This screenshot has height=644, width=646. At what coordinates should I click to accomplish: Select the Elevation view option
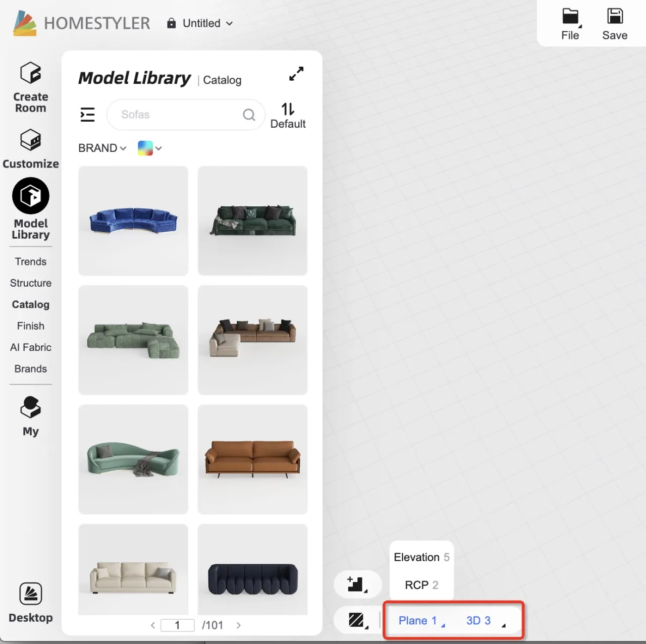421,557
